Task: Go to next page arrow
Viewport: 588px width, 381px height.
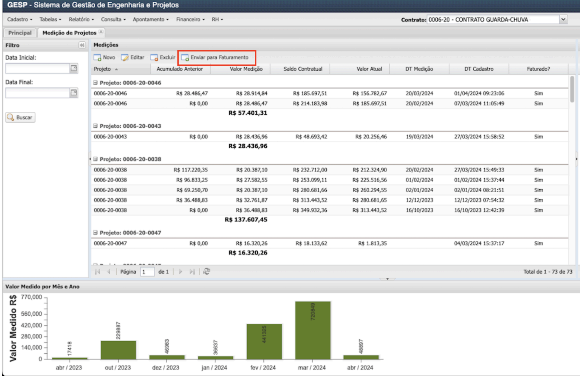Action: (180, 272)
